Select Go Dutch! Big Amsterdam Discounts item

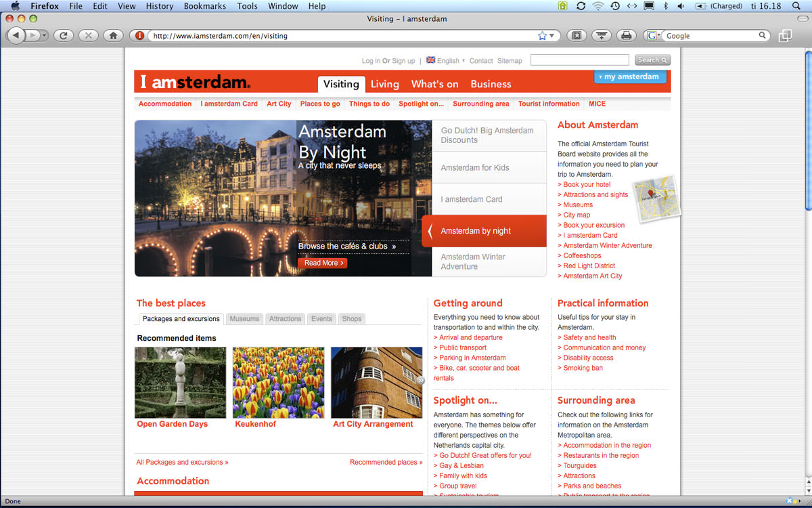point(489,135)
